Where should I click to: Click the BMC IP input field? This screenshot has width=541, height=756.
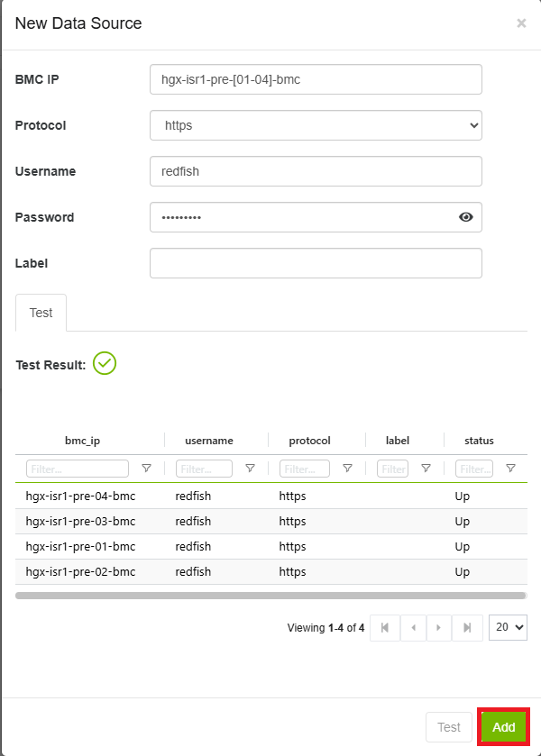pos(316,79)
